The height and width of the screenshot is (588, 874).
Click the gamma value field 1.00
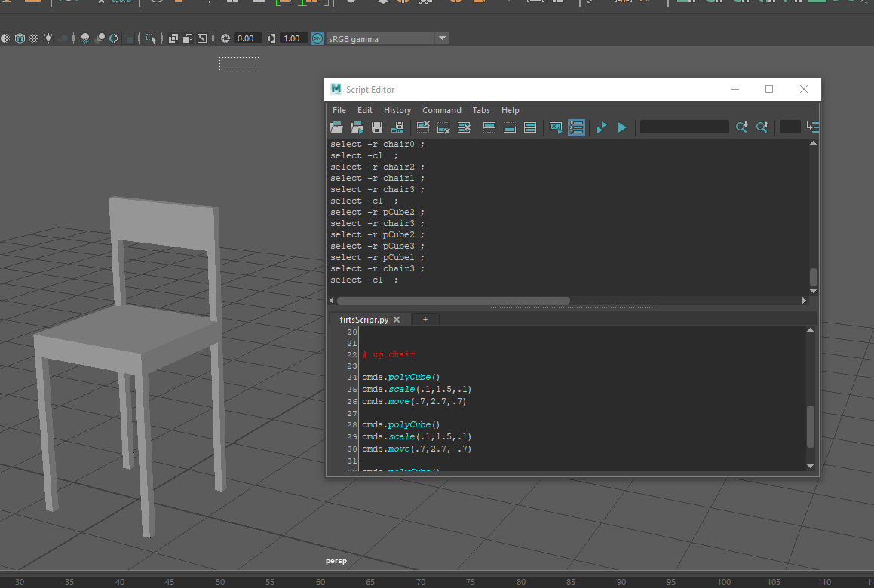[294, 38]
